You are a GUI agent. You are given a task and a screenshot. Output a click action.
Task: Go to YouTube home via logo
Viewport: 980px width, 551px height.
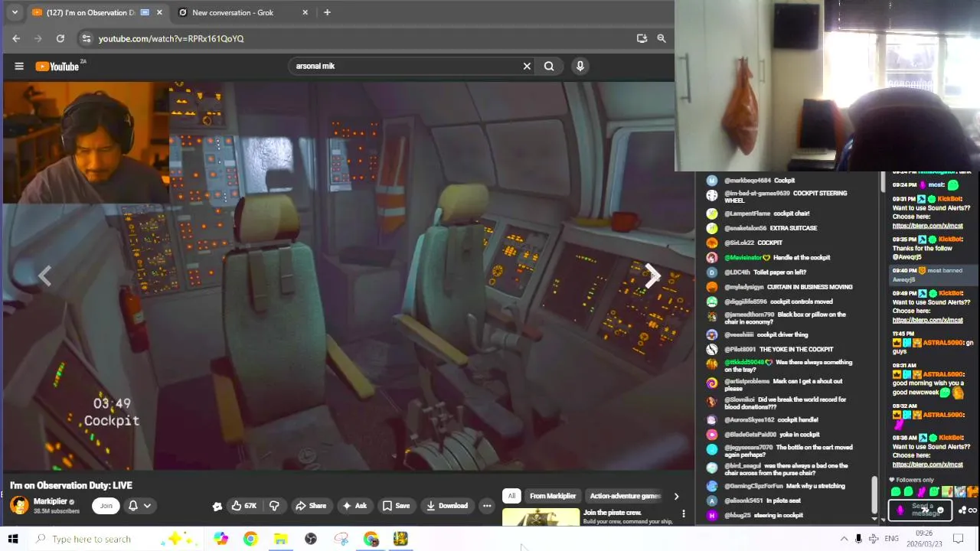coord(57,67)
